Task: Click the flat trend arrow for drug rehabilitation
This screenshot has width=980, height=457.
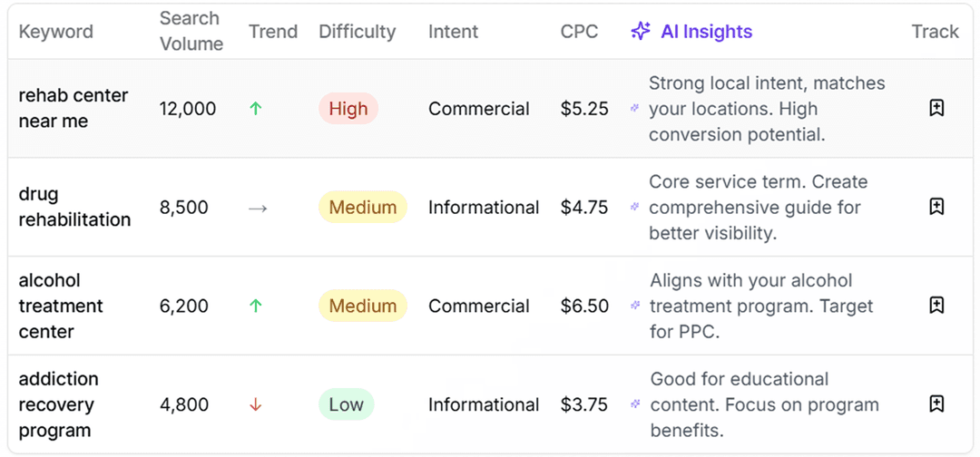Action: pos(258,208)
